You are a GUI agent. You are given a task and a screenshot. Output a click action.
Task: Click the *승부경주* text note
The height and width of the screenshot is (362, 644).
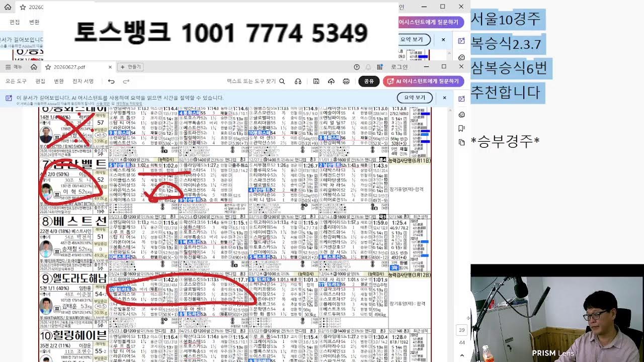point(505,141)
